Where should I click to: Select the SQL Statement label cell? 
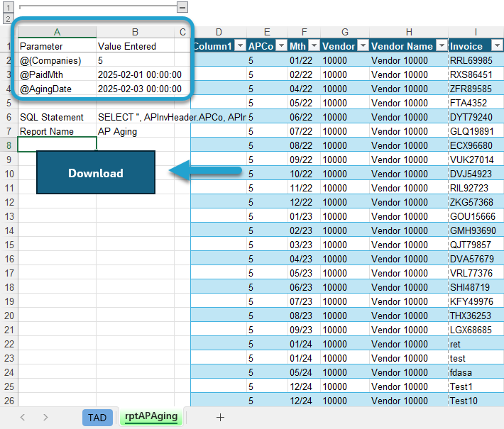pyautogui.click(x=57, y=117)
